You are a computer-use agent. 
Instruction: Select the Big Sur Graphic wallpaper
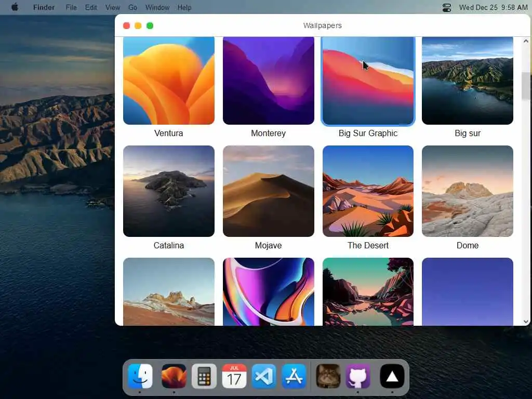(x=368, y=81)
